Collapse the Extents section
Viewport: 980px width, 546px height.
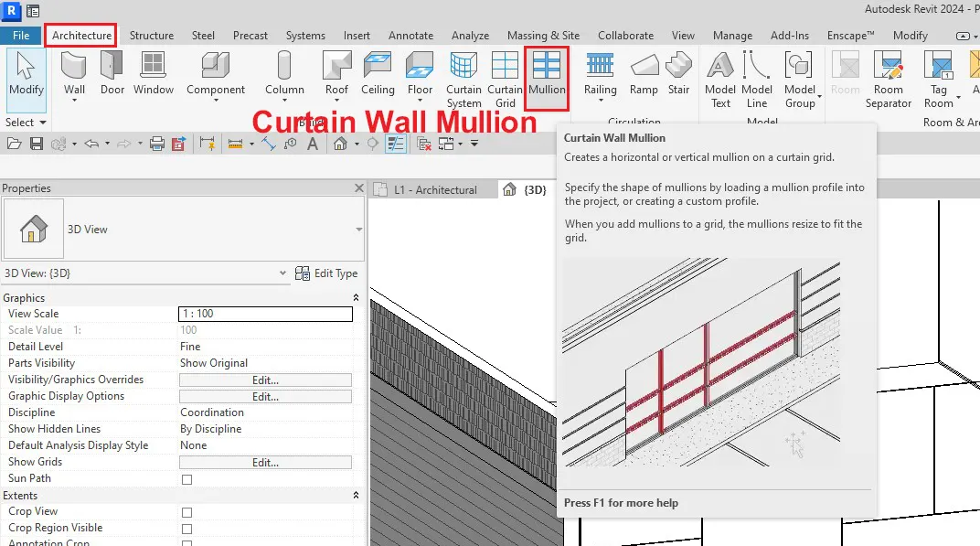pyautogui.click(x=356, y=496)
